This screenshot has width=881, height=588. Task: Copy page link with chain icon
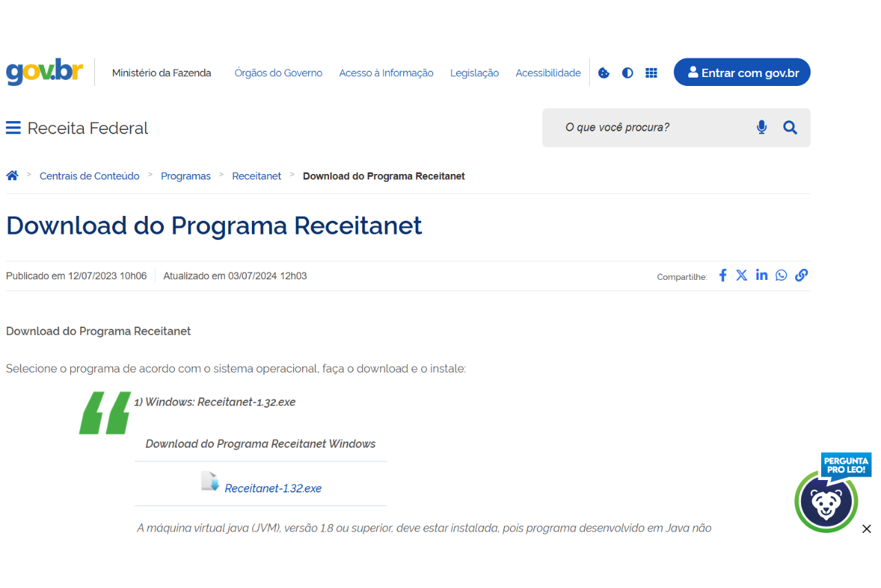801,276
